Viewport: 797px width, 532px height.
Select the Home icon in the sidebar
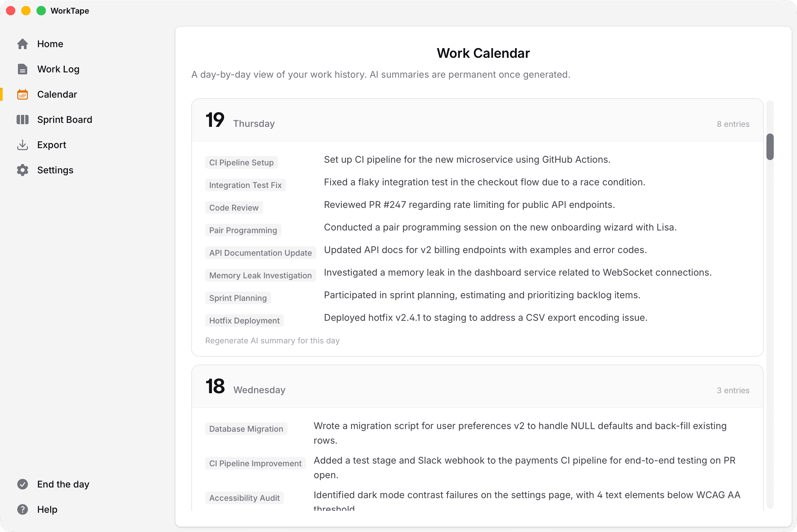(x=22, y=44)
